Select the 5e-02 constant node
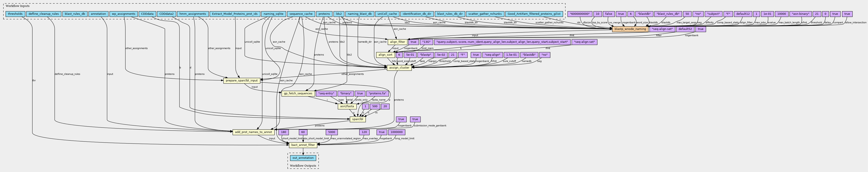This screenshot has height=172, width=868. 441,55
